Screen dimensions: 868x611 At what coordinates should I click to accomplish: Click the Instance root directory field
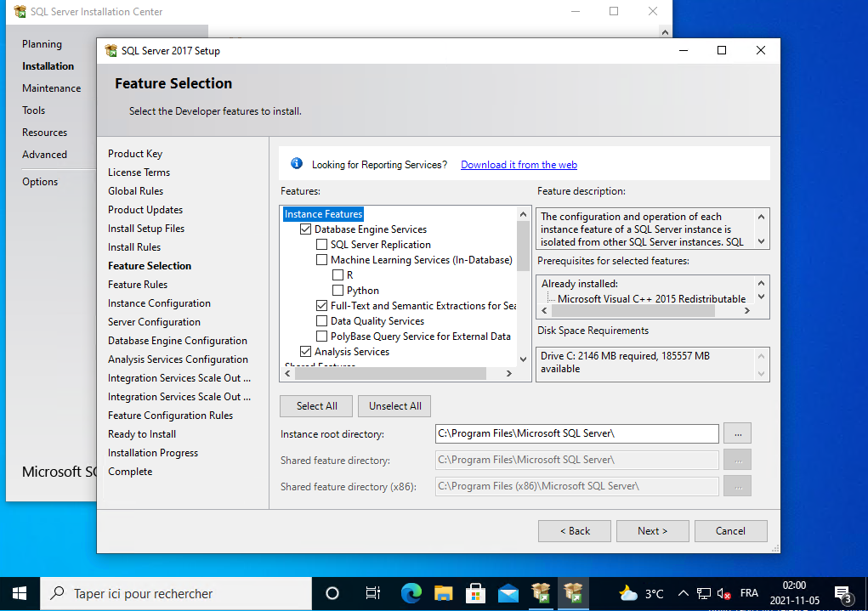[x=576, y=433]
